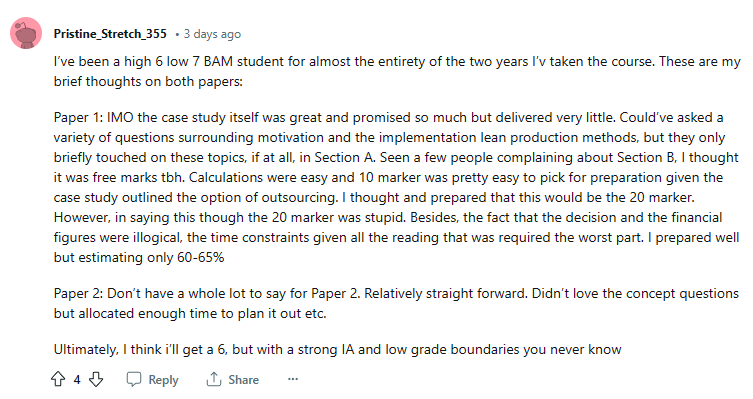Open the three-dot more options menu

coord(292,379)
